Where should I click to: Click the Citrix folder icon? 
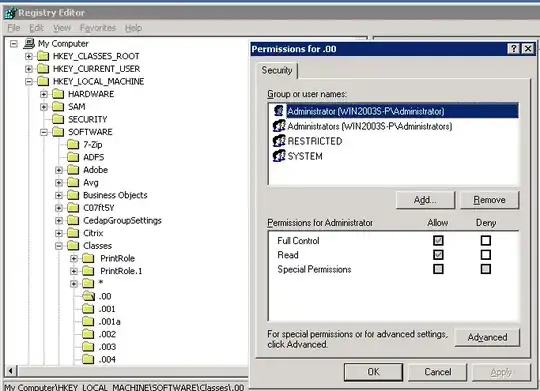click(x=73, y=233)
